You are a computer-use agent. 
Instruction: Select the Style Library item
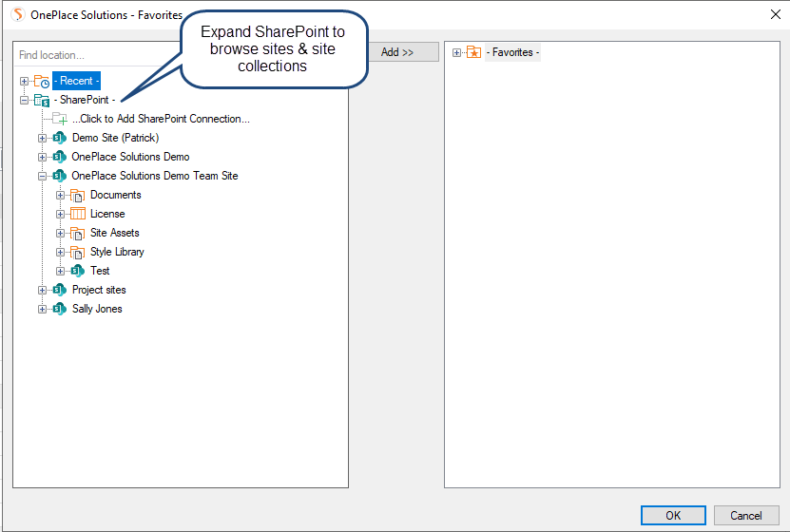point(117,253)
